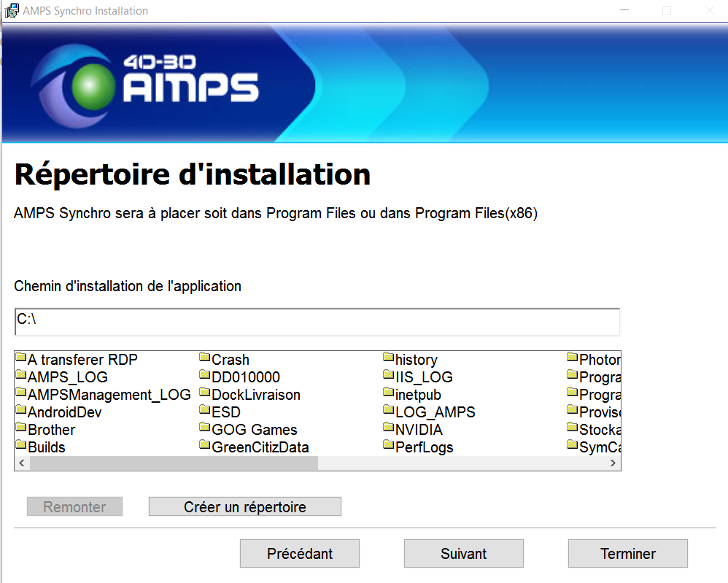
Task: Click the folder icon beside AMPS_LOG
Action: [20, 377]
